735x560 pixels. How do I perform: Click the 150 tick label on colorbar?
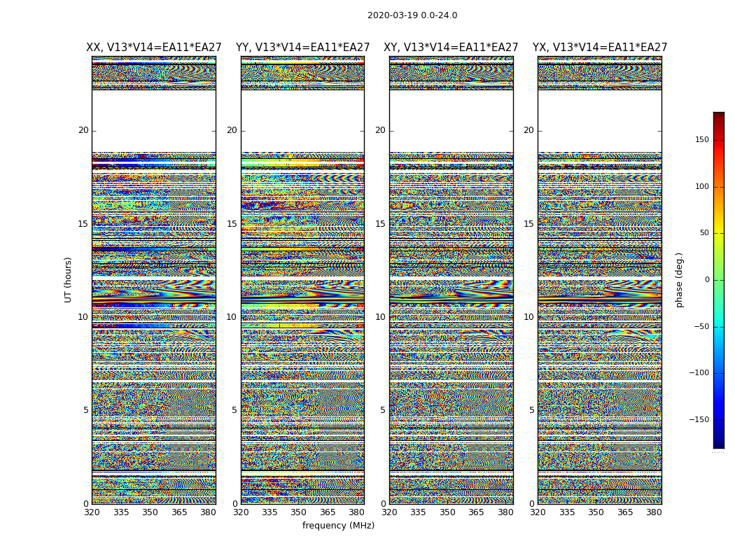click(701, 139)
